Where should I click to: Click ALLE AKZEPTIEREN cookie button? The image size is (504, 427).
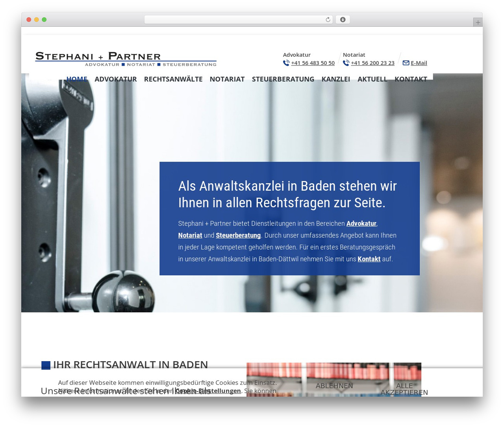click(404, 389)
